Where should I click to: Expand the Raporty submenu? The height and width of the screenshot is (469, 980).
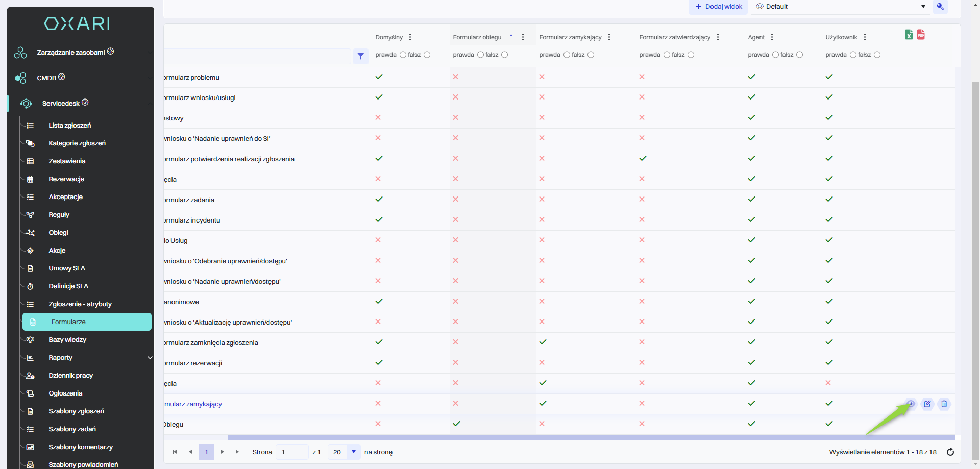point(150,358)
